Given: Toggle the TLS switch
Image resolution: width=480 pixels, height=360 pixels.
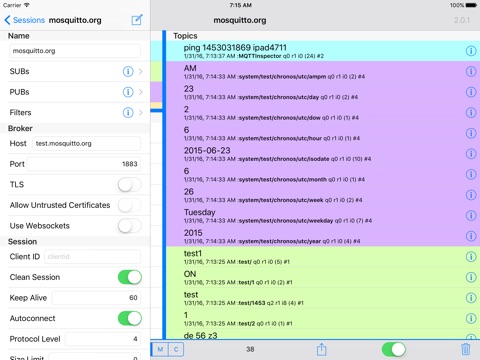Looking at the screenshot, I should [x=130, y=185].
